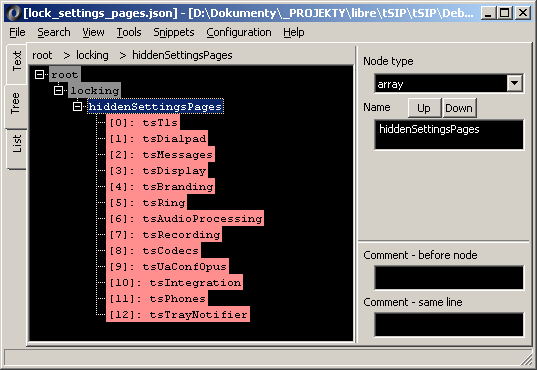
Task: Click the array node type combo box
Action: (x=449, y=83)
